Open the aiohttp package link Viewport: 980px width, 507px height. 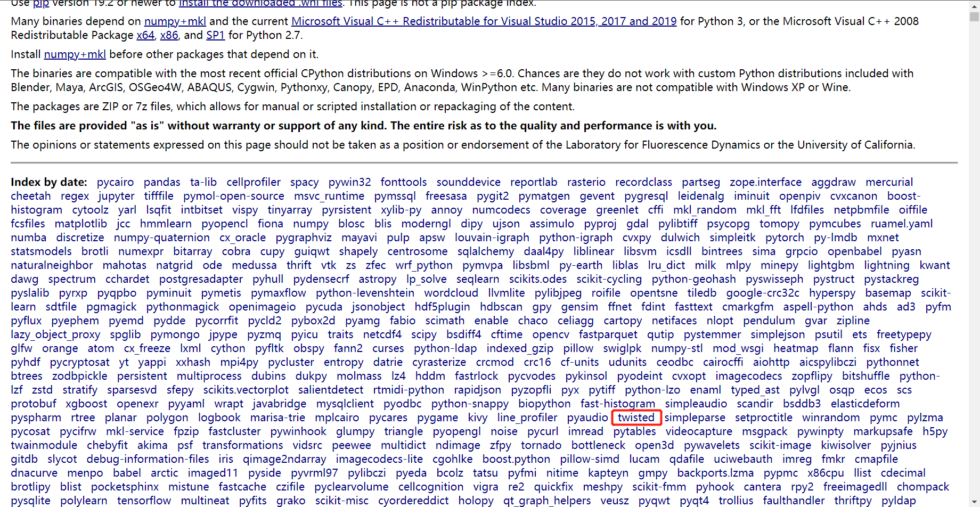pos(771,362)
